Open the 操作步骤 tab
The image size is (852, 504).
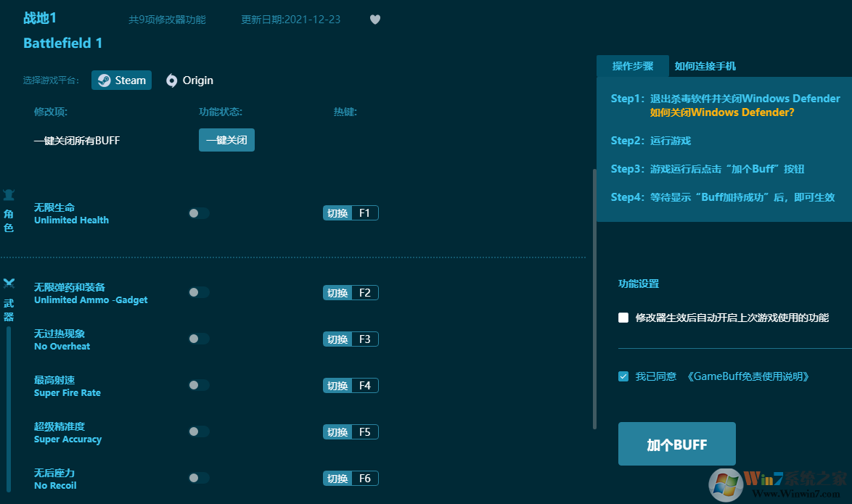(632, 66)
